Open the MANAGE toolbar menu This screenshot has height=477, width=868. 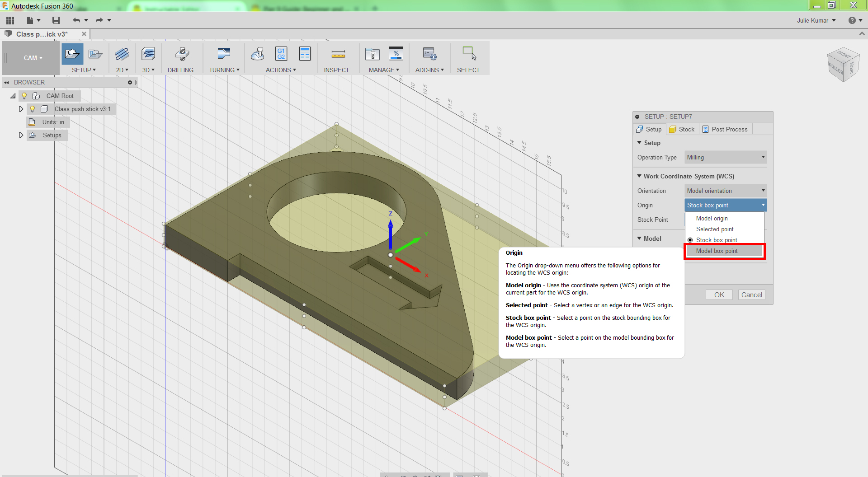(x=384, y=70)
